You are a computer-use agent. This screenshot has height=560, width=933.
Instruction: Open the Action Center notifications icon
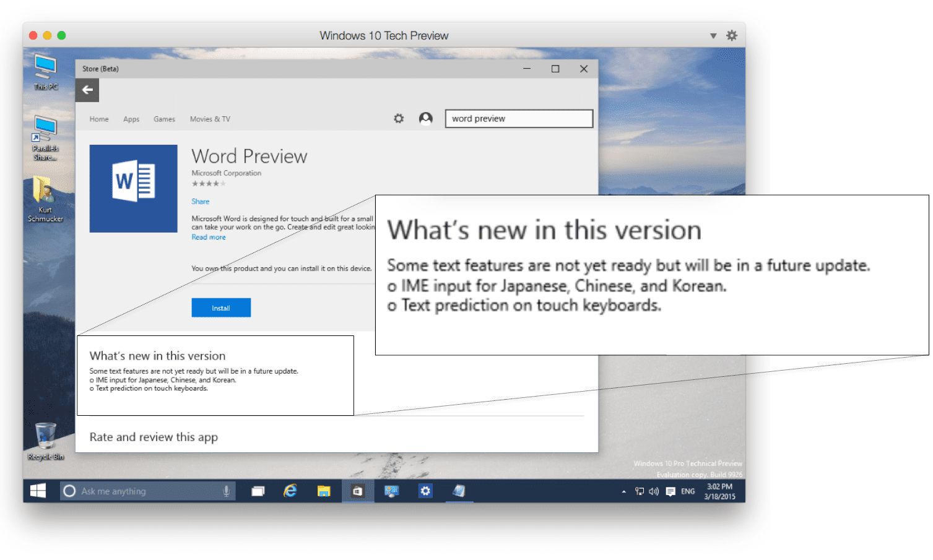coord(670,491)
